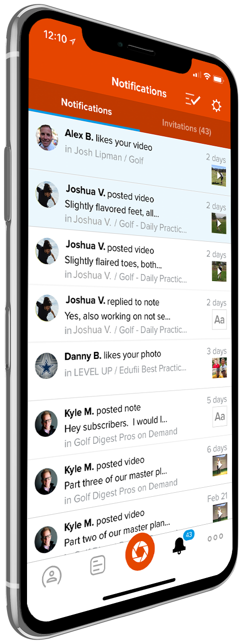Tap the Aa note icon on Kyle M. note
This screenshot has width=242, height=644.
pyautogui.click(x=219, y=416)
